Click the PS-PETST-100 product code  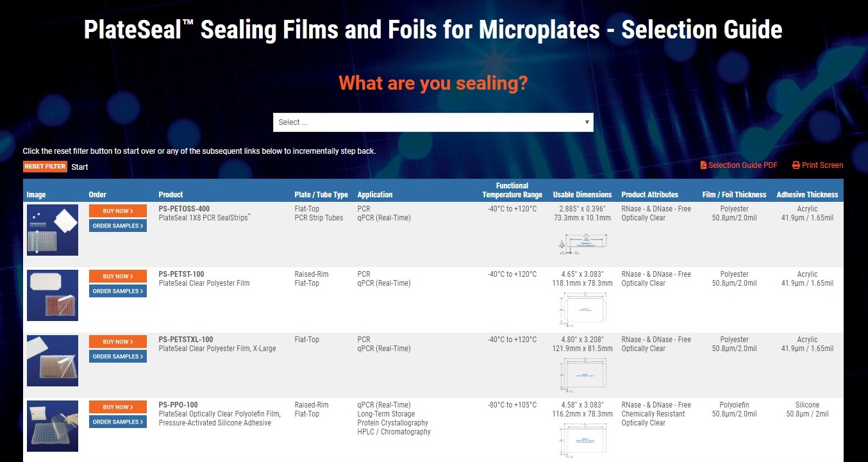[181, 274]
